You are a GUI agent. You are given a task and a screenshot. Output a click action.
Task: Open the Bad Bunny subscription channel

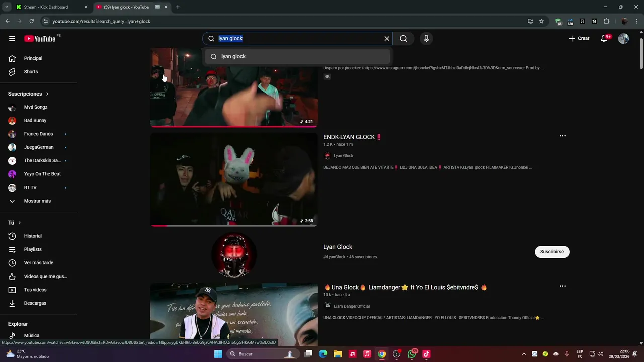(39, 121)
